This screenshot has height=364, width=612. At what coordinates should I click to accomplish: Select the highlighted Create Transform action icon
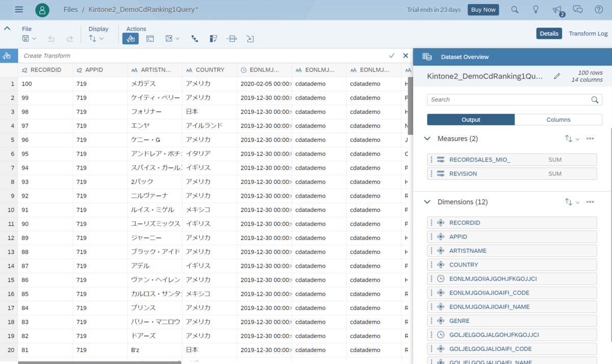click(x=130, y=38)
